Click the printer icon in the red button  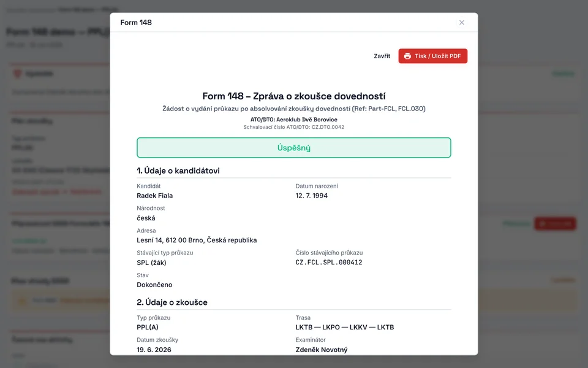[407, 56]
